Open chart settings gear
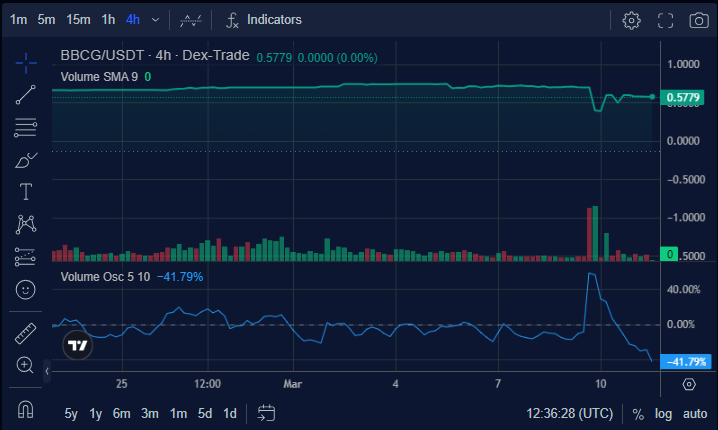 (x=631, y=21)
